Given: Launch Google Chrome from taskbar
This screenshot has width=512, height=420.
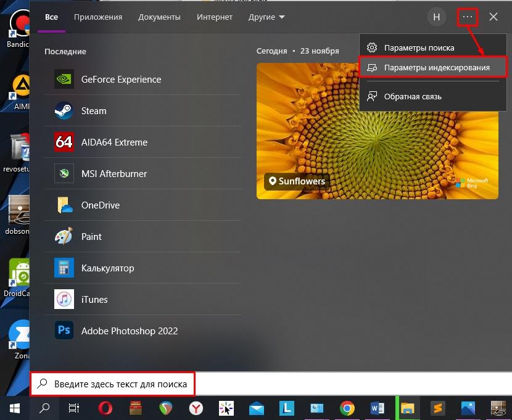Looking at the screenshot, I should click(x=347, y=408).
